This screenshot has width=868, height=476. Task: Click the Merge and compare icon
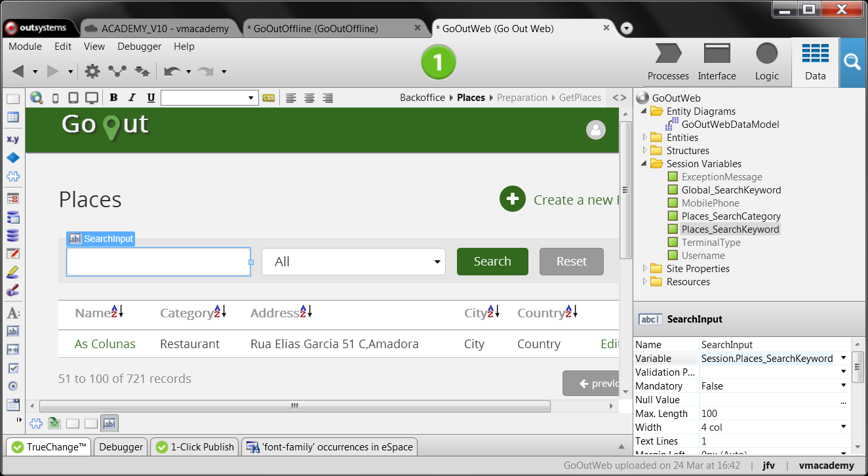[x=117, y=71]
